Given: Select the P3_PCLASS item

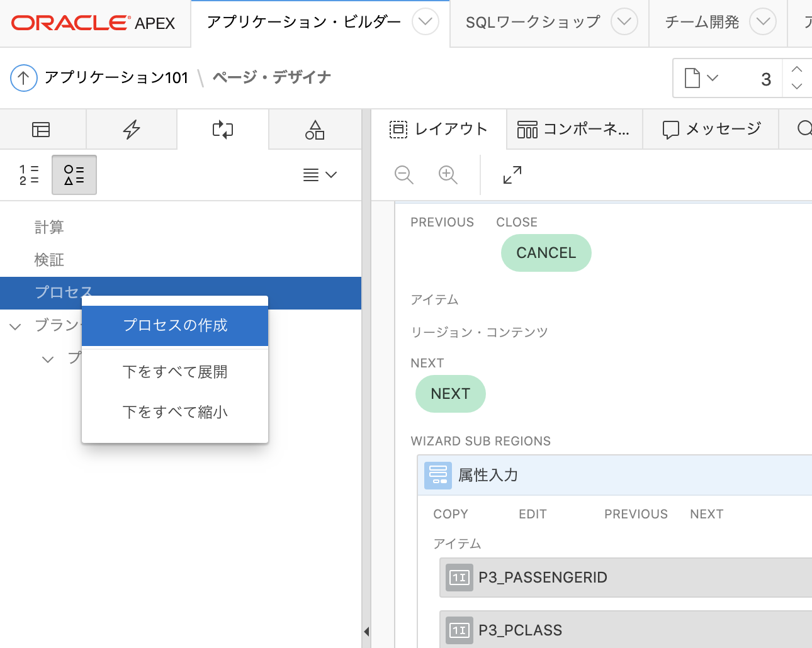Looking at the screenshot, I should [626, 630].
